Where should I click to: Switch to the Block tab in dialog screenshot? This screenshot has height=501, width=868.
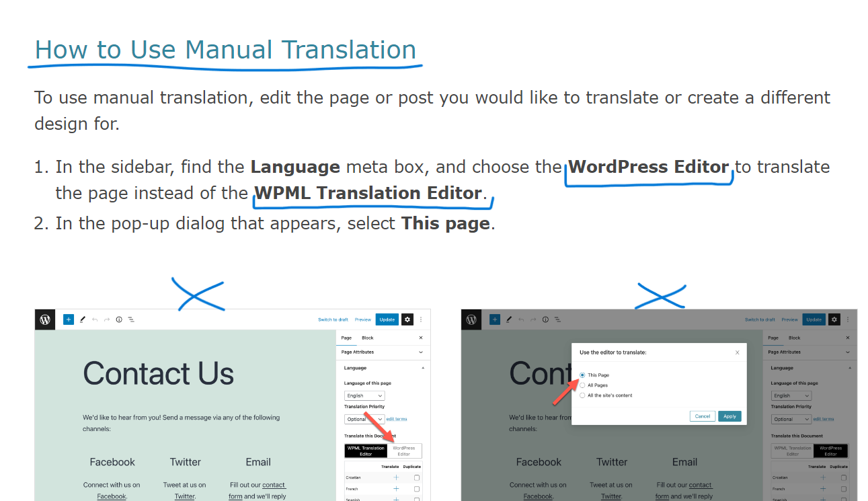795,338
